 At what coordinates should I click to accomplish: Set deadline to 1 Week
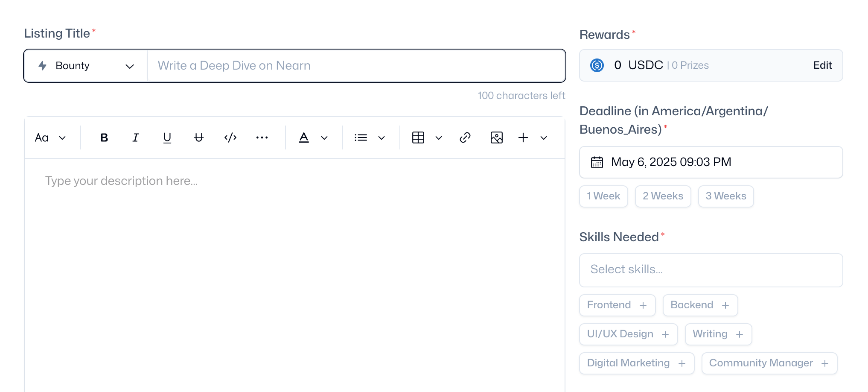tap(603, 196)
